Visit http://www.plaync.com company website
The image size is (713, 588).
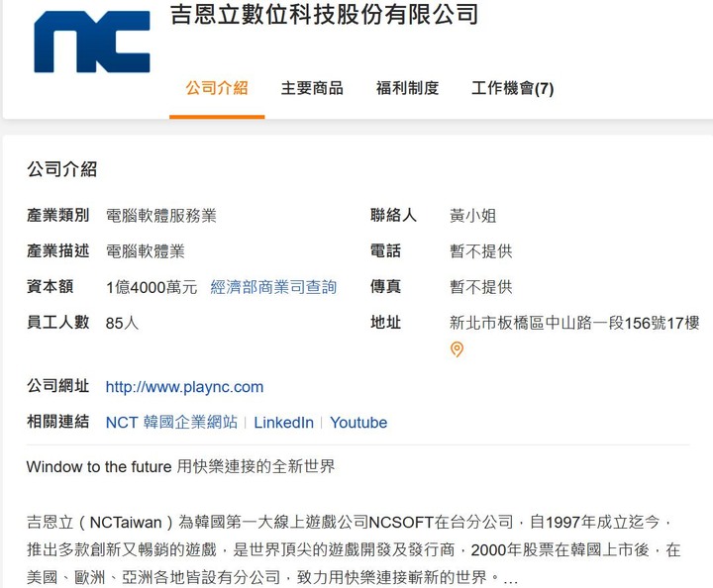click(x=184, y=387)
